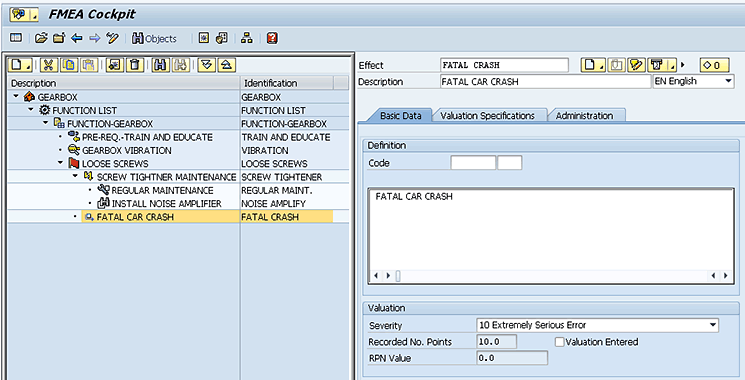
Task: Click the first Code input field
Action: (x=473, y=163)
